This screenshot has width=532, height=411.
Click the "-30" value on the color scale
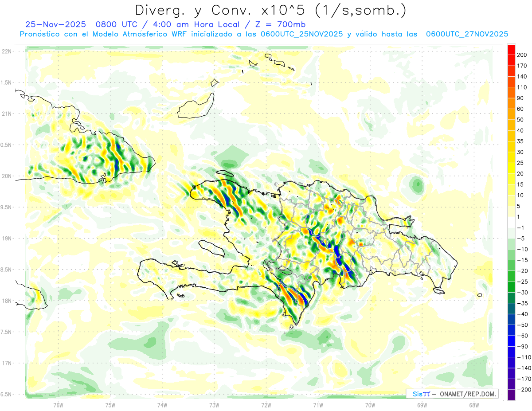523,293
